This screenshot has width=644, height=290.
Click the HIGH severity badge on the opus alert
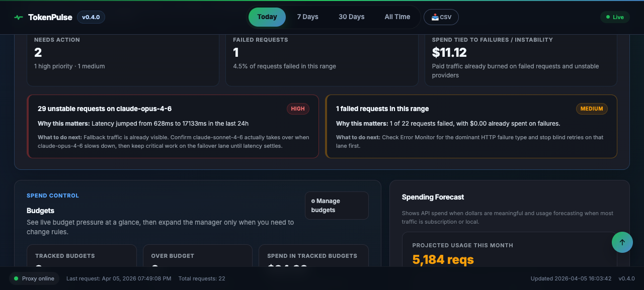click(x=298, y=109)
